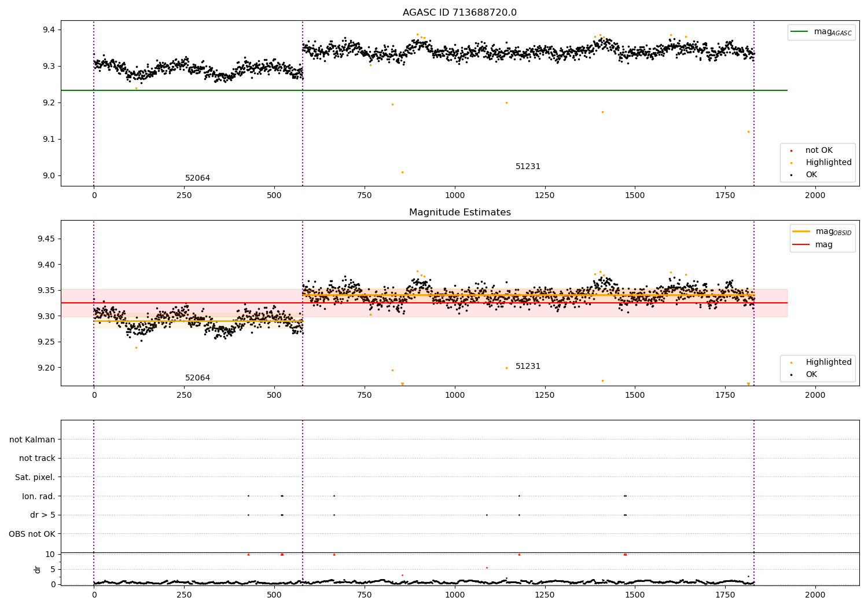Click the 'not track' row label

37,459
